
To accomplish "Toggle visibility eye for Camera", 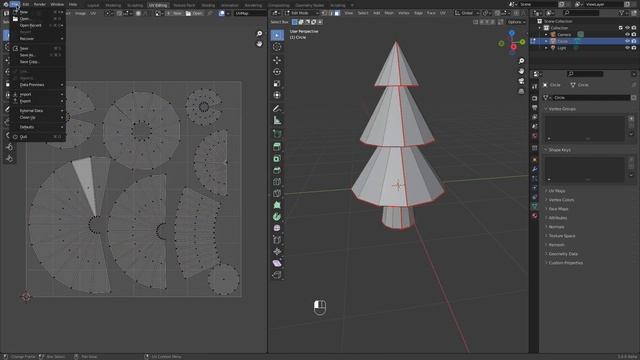I will 627,34.
